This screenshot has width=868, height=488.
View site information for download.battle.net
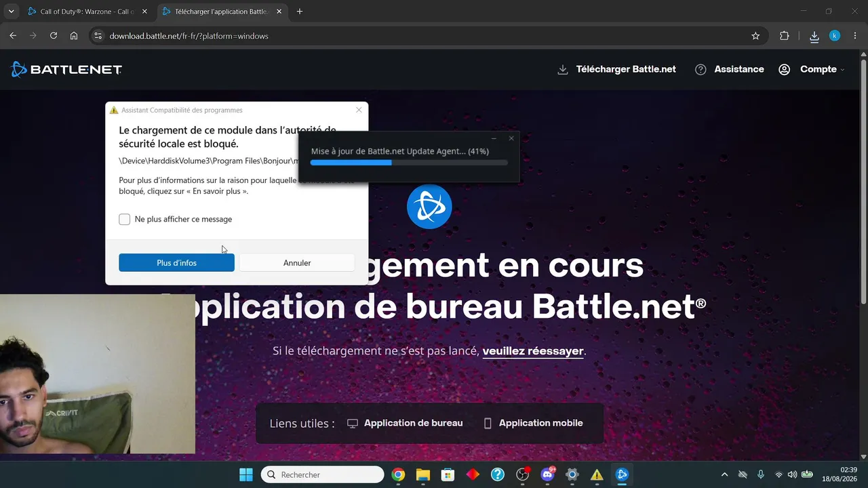click(98, 36)
